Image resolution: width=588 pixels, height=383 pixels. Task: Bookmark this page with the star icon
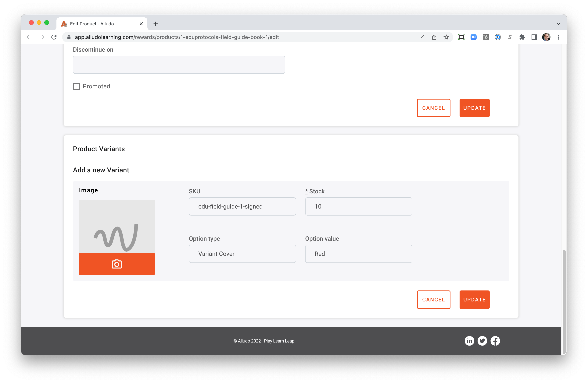[x=446, y=37]
